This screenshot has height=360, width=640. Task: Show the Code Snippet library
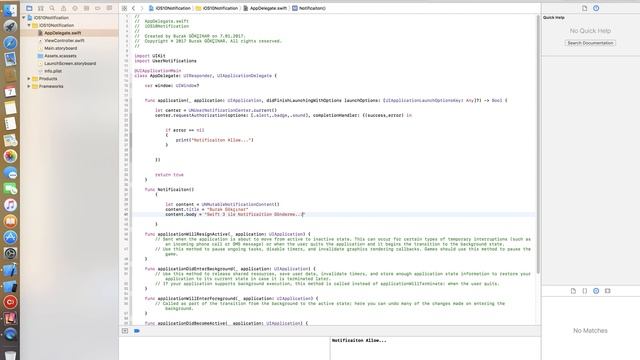click(x=584, y=291)
